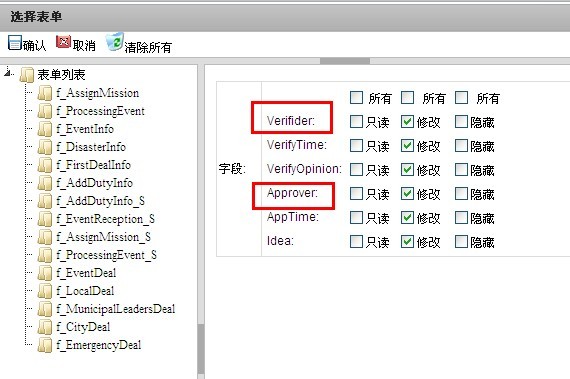Click folder icon beside f_MunicipalLeadersDeal

coord(45,309)
